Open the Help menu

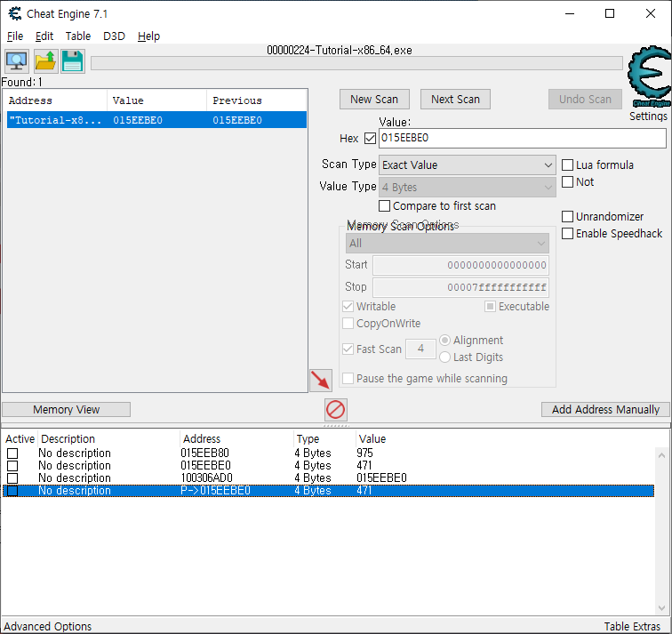click(x=148, y=36)
